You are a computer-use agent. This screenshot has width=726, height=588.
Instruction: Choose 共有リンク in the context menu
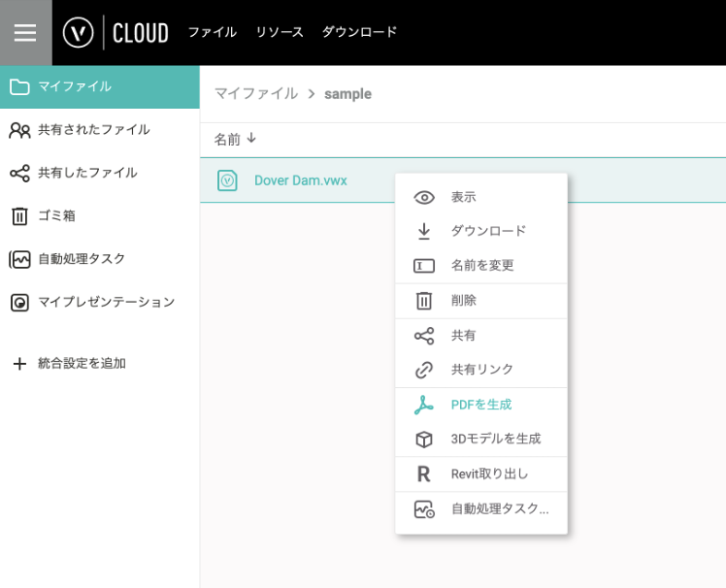click(482, 370)
